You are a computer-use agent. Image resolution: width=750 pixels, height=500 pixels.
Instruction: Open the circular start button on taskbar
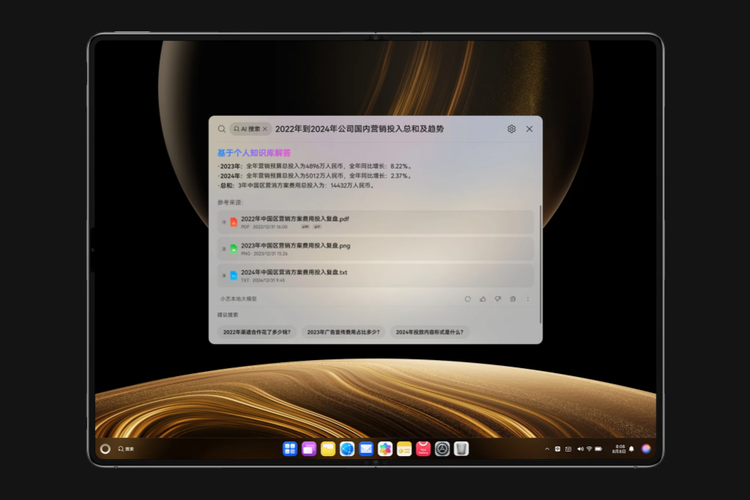pyautogui.click(x=105, y=449)
